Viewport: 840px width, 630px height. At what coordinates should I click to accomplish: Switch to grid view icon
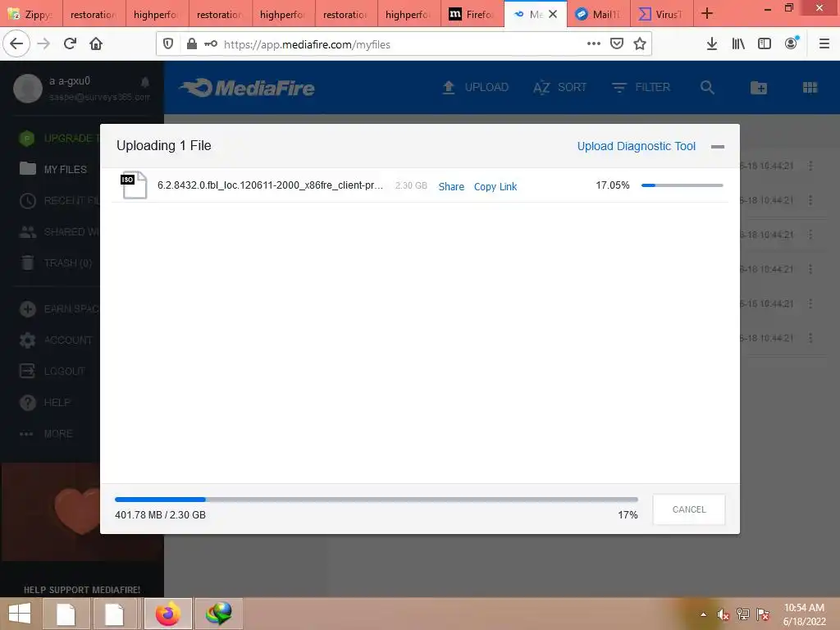click(810, 87)
